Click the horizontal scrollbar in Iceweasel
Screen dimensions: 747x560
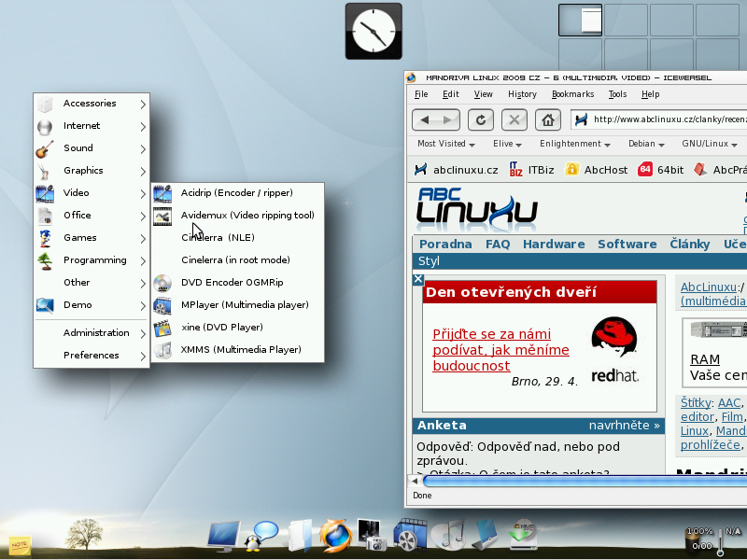[x=585, y=481]
